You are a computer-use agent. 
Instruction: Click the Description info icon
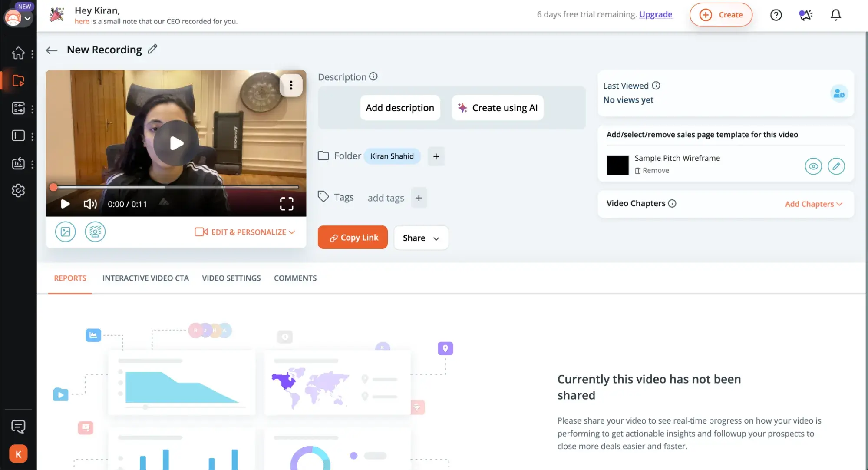click(x=373, y=76)
